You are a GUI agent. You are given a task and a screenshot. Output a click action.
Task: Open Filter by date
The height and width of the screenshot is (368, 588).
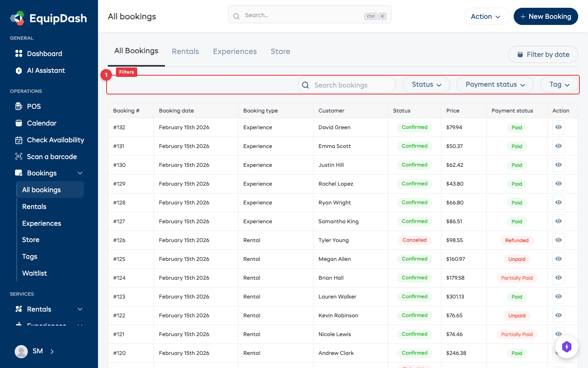[x=543, y=54]
